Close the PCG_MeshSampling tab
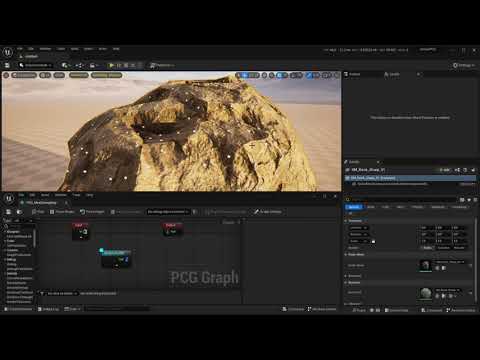The height and width of the screenshot is (360, 480). pyautogui.click(x=66, y=203)
